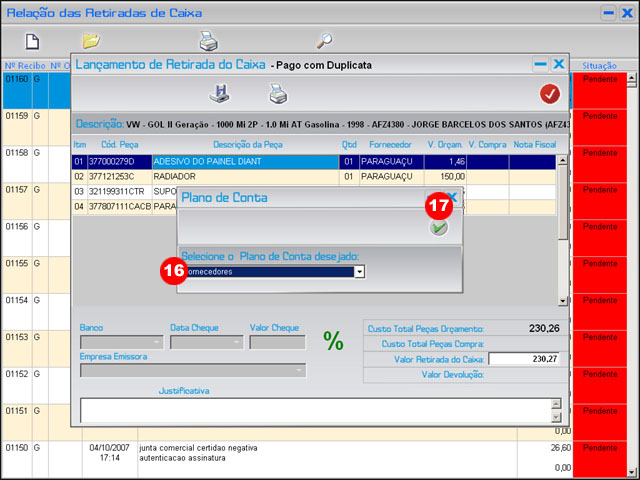This screenshot has width=640, height=480.
Task: Click the new document icon in main toolbar
Action: point(32,41)
